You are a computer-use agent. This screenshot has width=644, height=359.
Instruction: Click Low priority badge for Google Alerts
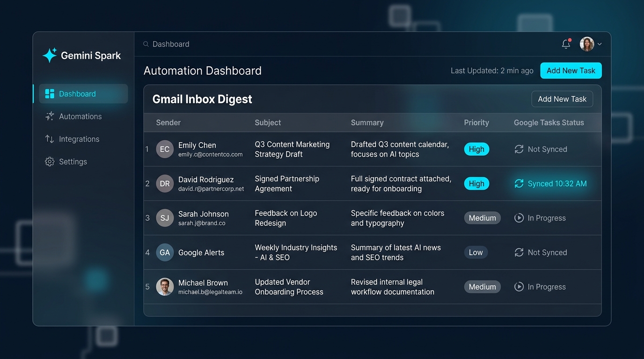click(x=476, y=252)
